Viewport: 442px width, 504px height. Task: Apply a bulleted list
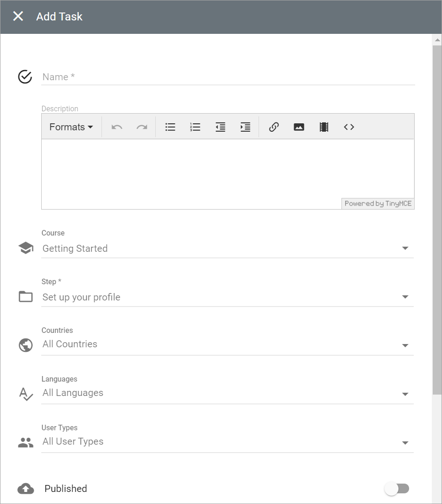click(170, 127)
